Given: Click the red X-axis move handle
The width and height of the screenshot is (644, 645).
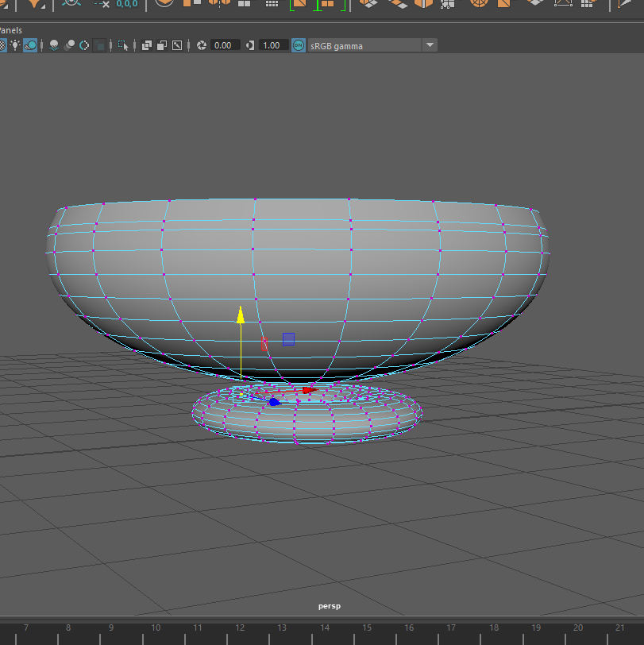Looking at the screenshot, I should tap(308, 390).
